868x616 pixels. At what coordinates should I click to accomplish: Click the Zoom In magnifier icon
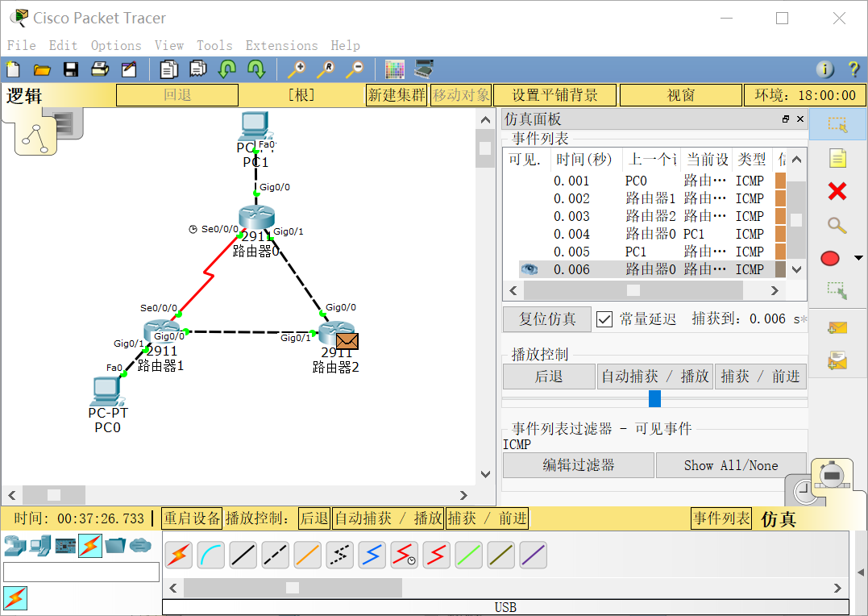pos(297,70)
